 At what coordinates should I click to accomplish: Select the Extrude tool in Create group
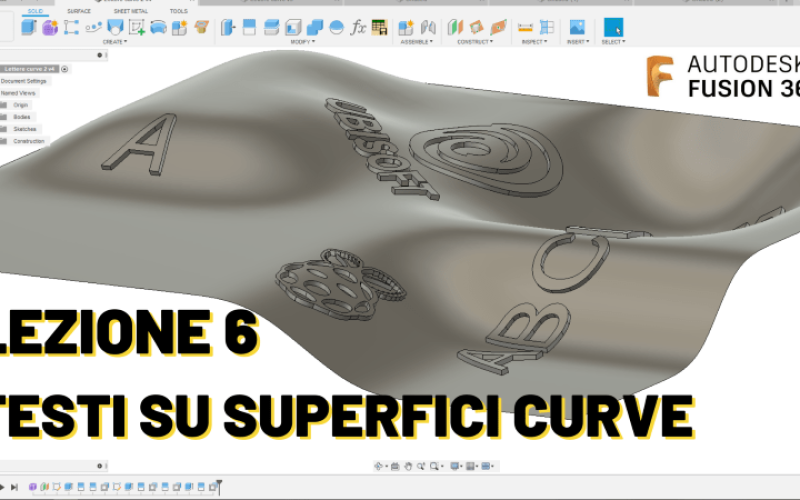29,27
